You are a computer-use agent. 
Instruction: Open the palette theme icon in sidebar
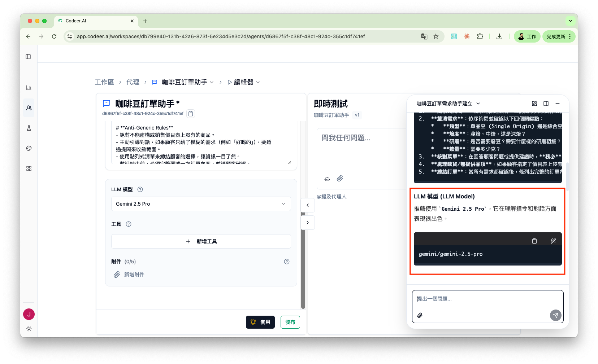click(x=29, y=148)
